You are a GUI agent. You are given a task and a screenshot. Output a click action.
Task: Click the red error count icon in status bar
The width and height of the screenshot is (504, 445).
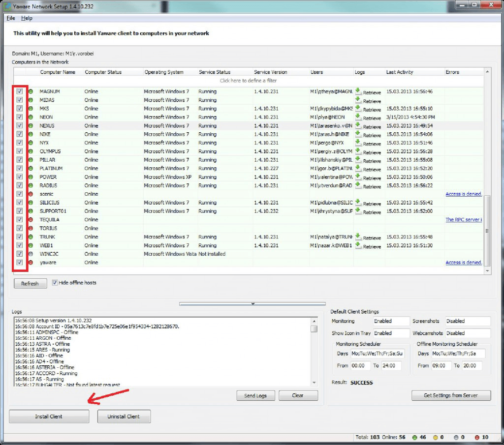click(477, 437)
